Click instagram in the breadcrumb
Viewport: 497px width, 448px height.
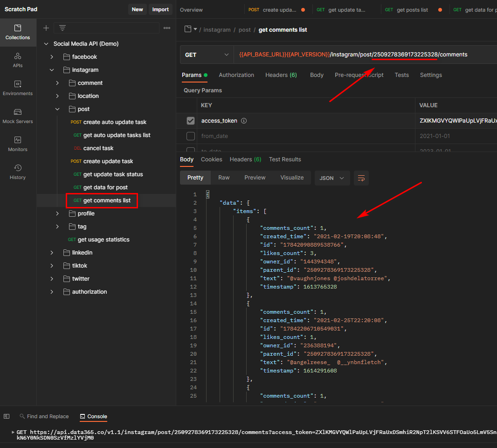tap(217, 30)
